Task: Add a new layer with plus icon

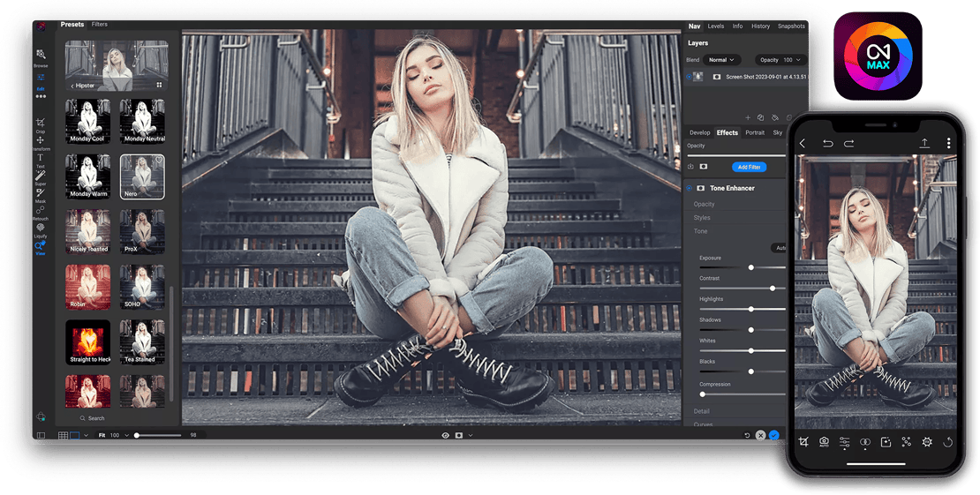Action: (x=748, y=117)
